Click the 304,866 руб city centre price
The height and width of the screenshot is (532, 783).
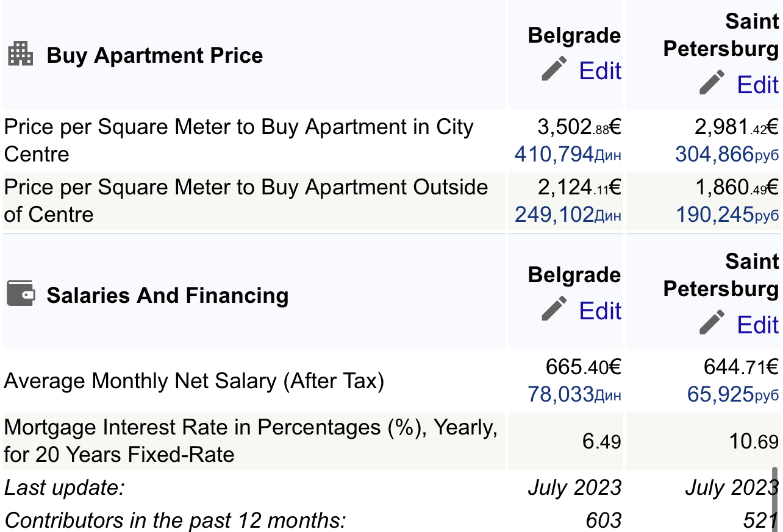pos(726,154)
